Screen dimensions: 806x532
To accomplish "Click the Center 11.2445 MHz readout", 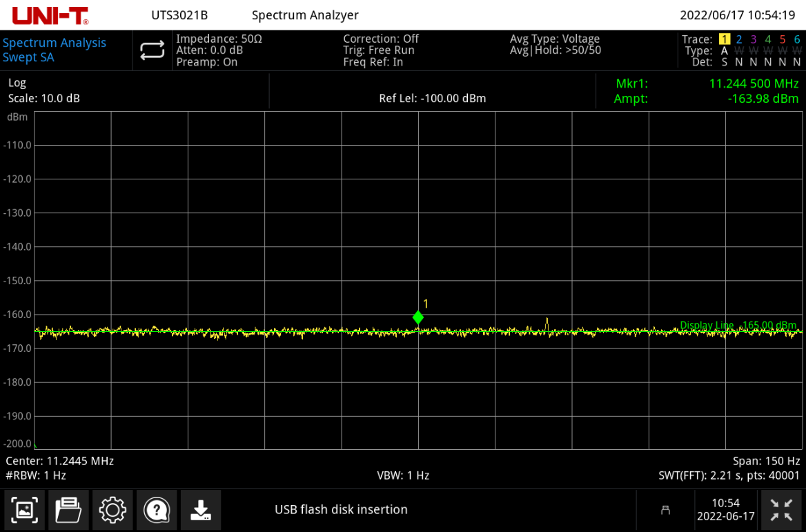I will pos(60,461).
